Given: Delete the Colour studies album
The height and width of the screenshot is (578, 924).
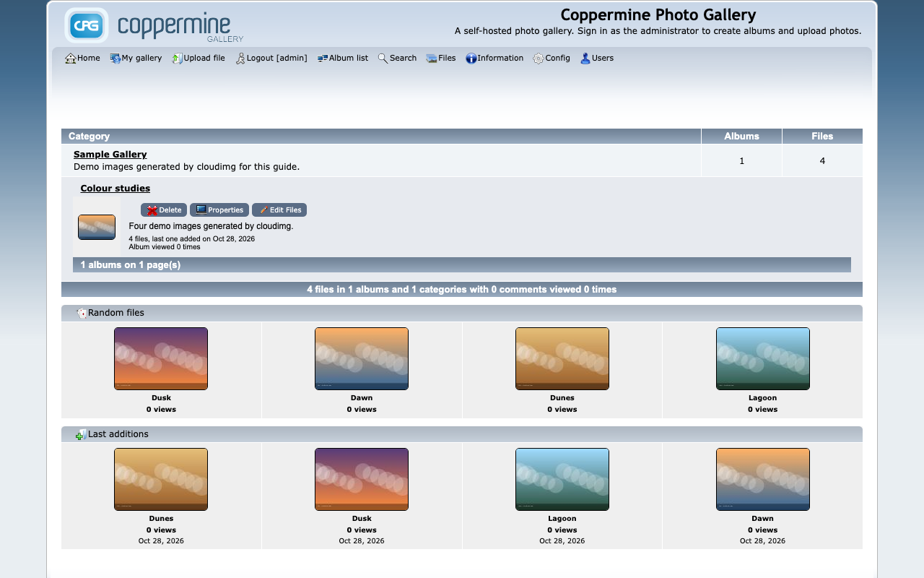Looking at the screenshot, I should pos(164,210).
